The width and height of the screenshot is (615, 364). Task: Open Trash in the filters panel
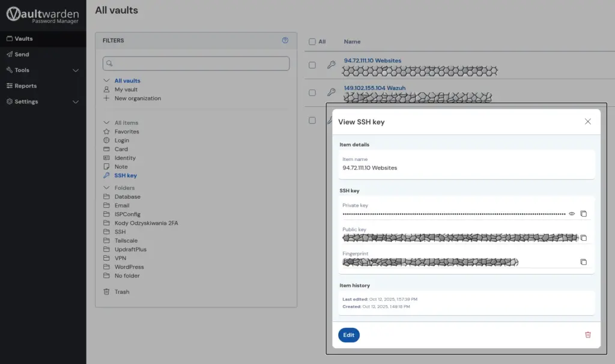[x=122, y=292]
